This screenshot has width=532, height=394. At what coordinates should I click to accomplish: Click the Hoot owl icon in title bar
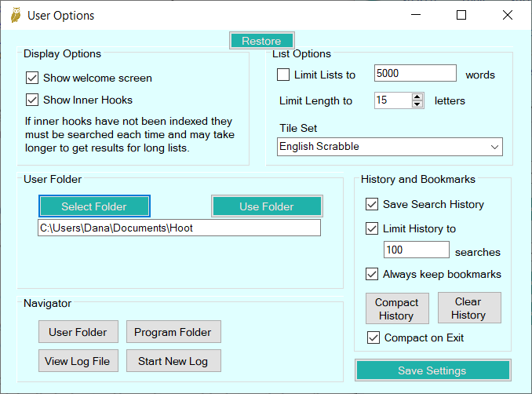15,15
